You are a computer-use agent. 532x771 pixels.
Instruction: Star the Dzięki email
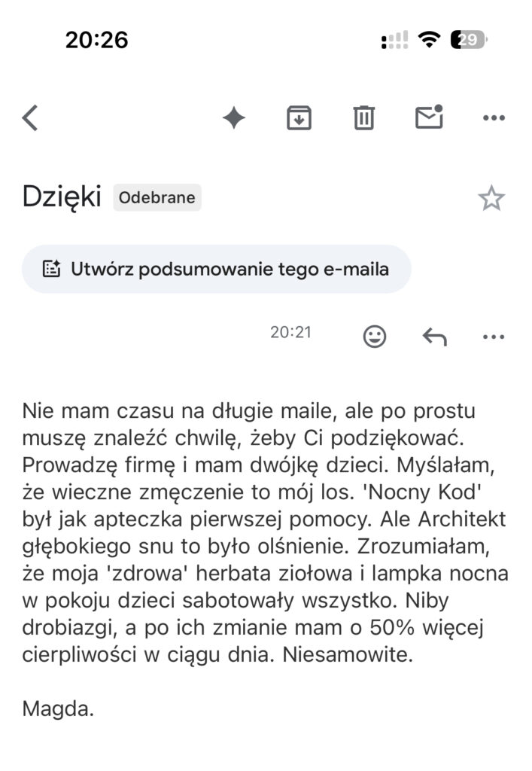tap(491, 198)
